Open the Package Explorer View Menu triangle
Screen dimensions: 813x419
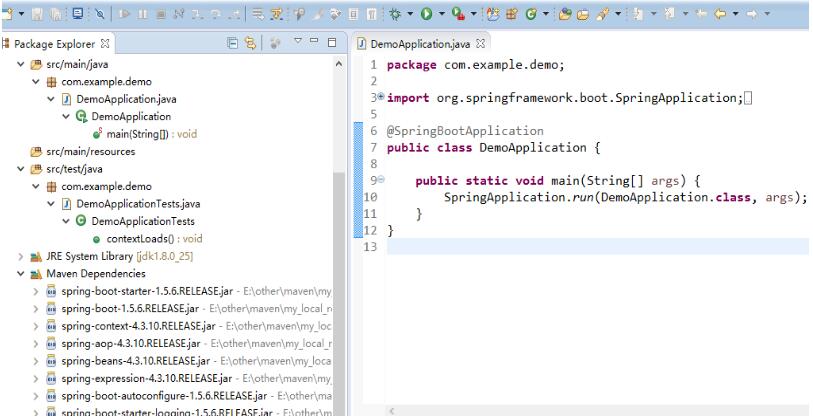(x=298, y=40)
